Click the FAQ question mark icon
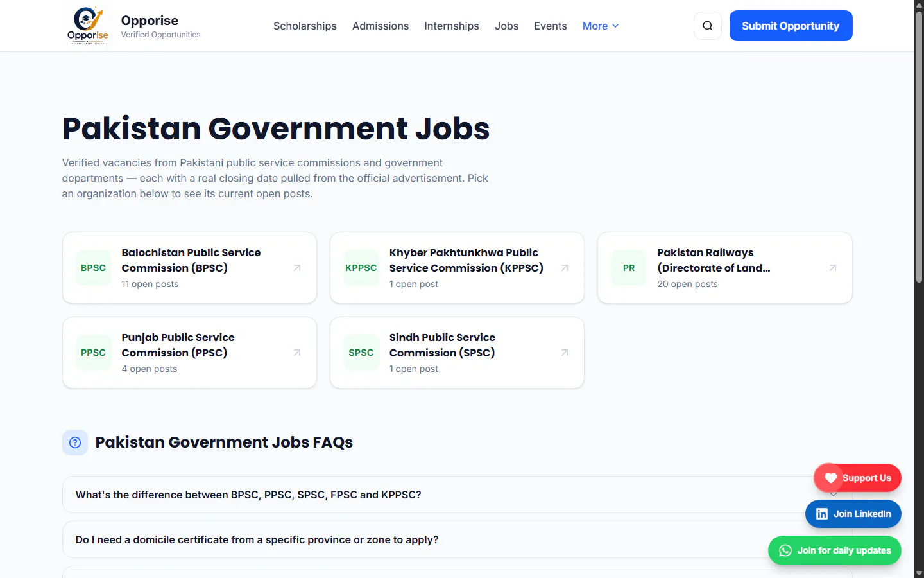This screenshot has height=578, width=924. pos(75,442)
